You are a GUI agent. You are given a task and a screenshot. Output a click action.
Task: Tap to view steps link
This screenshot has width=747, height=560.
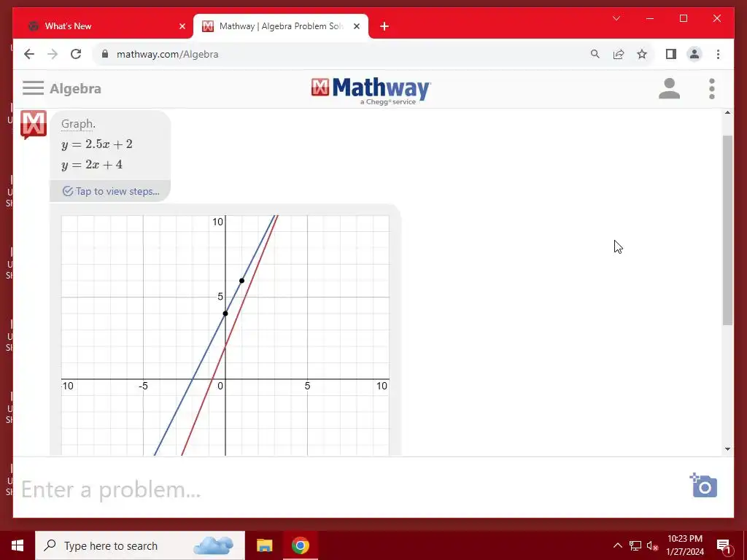[x=111, y=192]
